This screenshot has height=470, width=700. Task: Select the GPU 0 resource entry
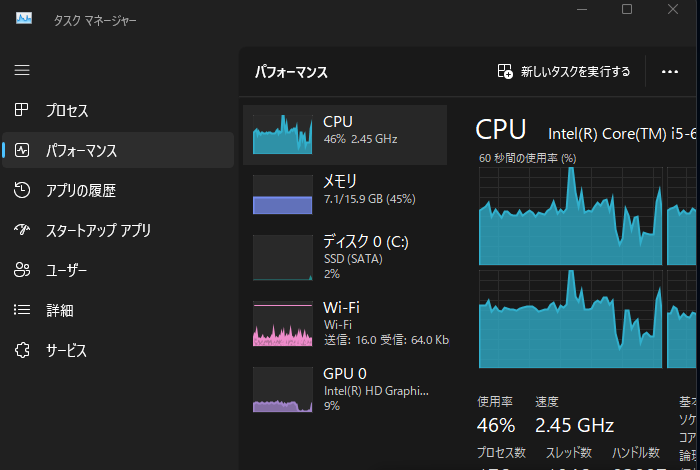(345, 389)
